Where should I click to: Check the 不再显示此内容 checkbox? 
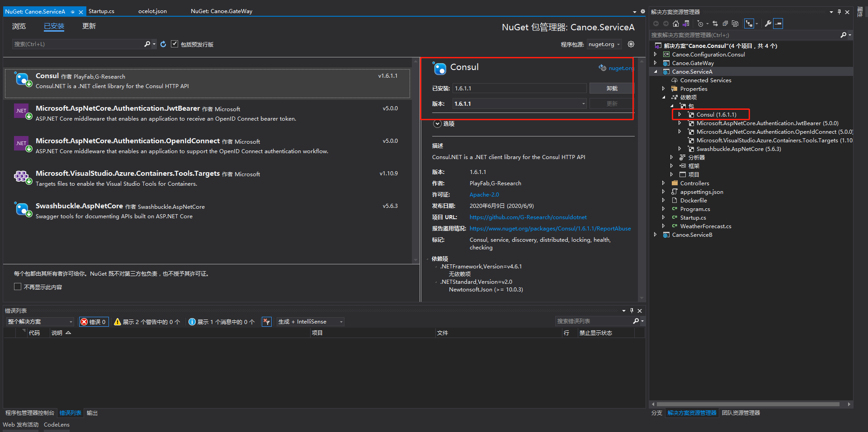(17, 286)
